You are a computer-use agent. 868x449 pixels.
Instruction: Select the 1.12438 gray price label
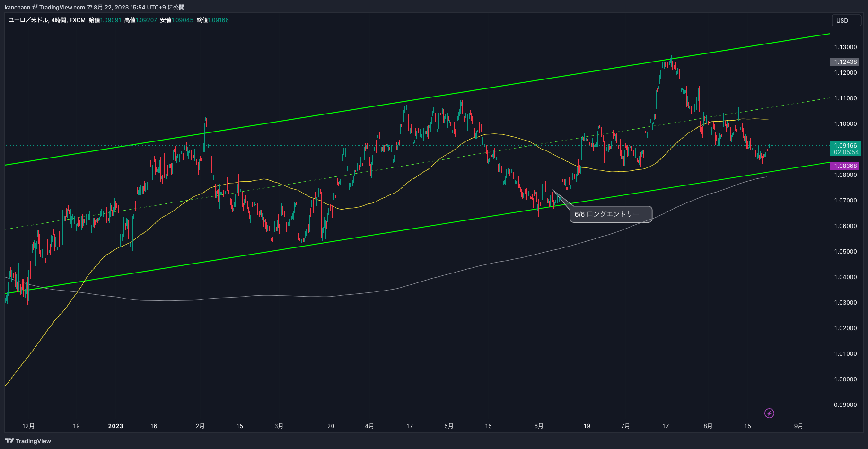[x=845, y=62]
